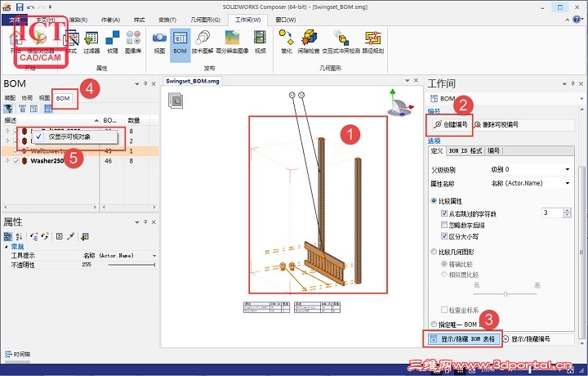Click the 低/高 similarity slider handle
Viewport: 588px width, 376px height.
pos(506,293)
